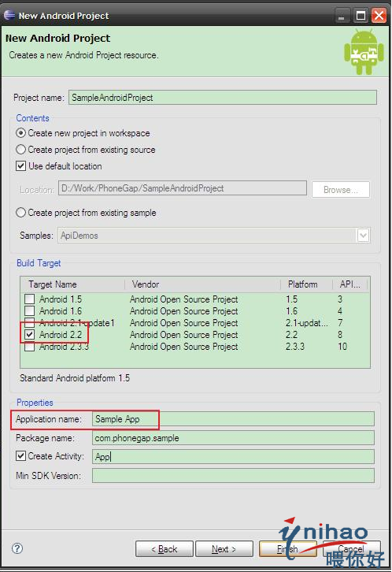Screen dimensions: 392x572
Task: Click the Eclipse icon in the title bar
Action: tap(9, 15)
